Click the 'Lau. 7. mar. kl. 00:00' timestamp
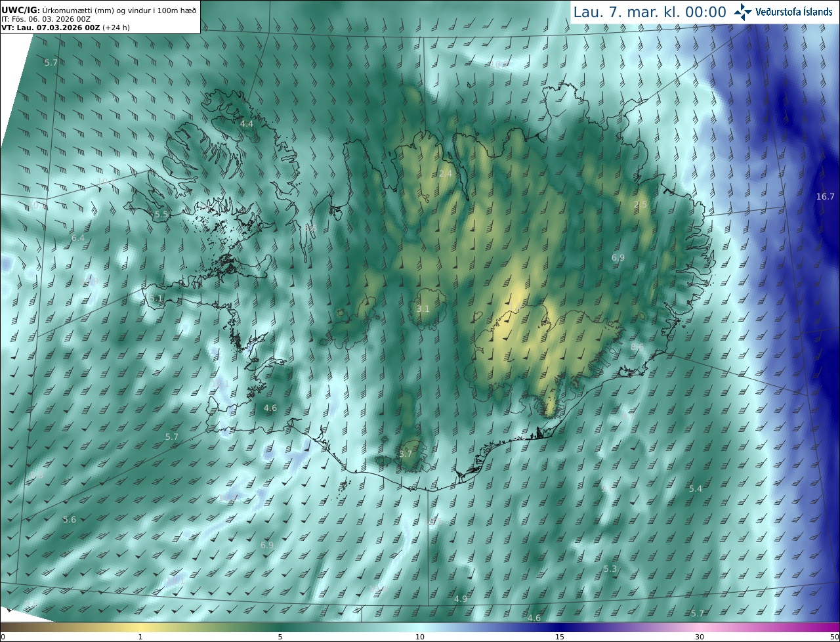This screenshot has height=642, width=840. click(x=650, y=12)
